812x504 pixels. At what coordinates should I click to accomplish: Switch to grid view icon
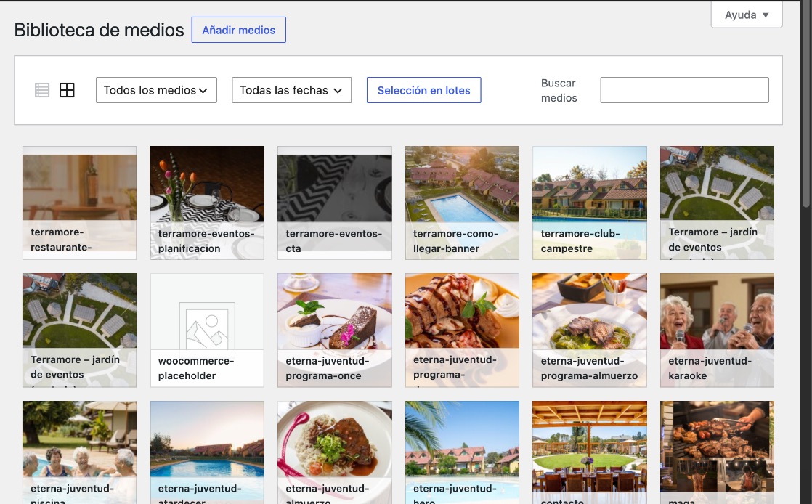[67, 90]
